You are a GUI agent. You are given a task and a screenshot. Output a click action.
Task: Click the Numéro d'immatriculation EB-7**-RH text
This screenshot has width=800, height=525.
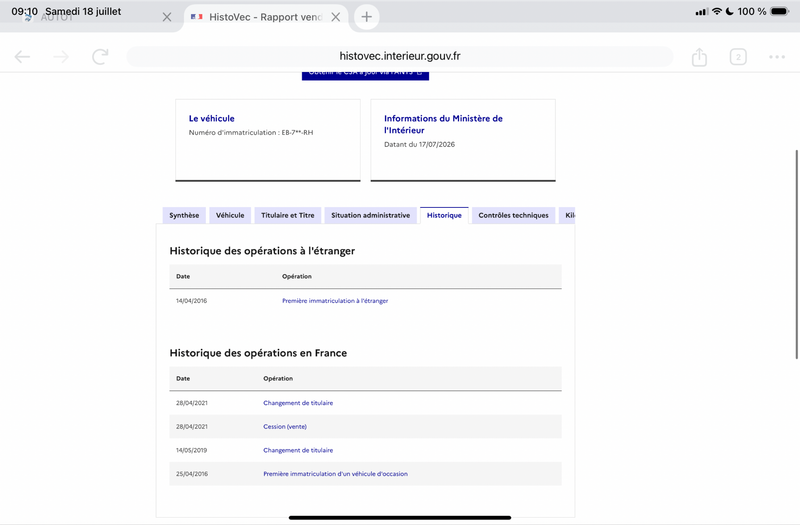(251, 133)
